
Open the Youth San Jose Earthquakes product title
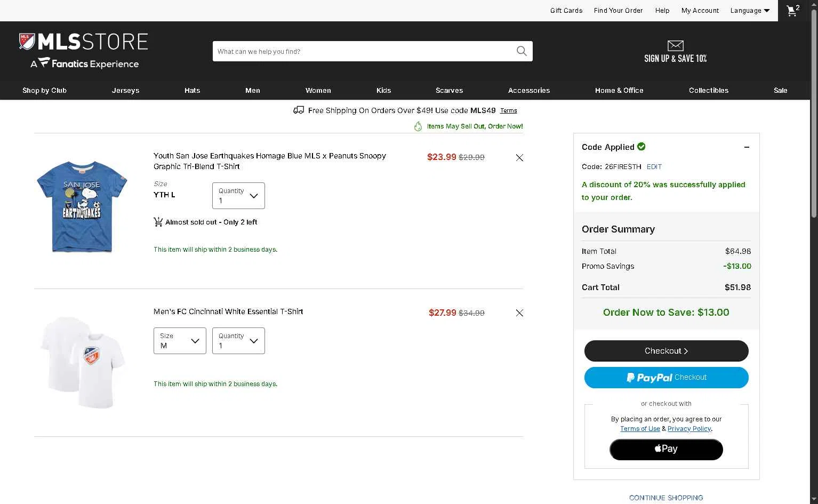point(270,161)
